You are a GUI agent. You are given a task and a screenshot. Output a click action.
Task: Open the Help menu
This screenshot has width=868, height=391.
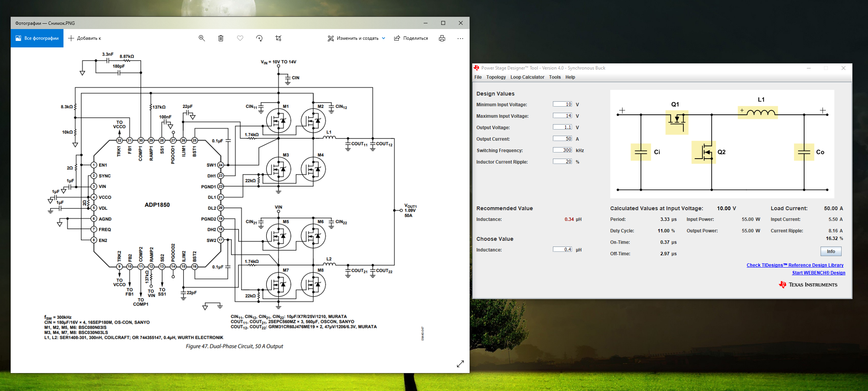point(570,77)
